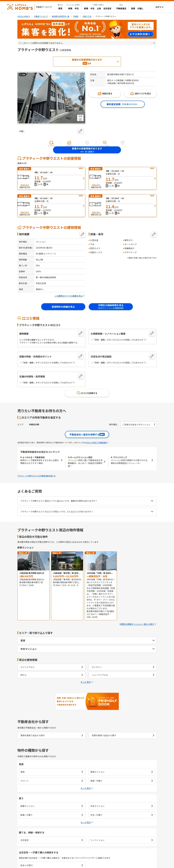This screenshot has height=868, width=174.
Task: Open 新築一戸建て category arrow
Action: point(82,815)
